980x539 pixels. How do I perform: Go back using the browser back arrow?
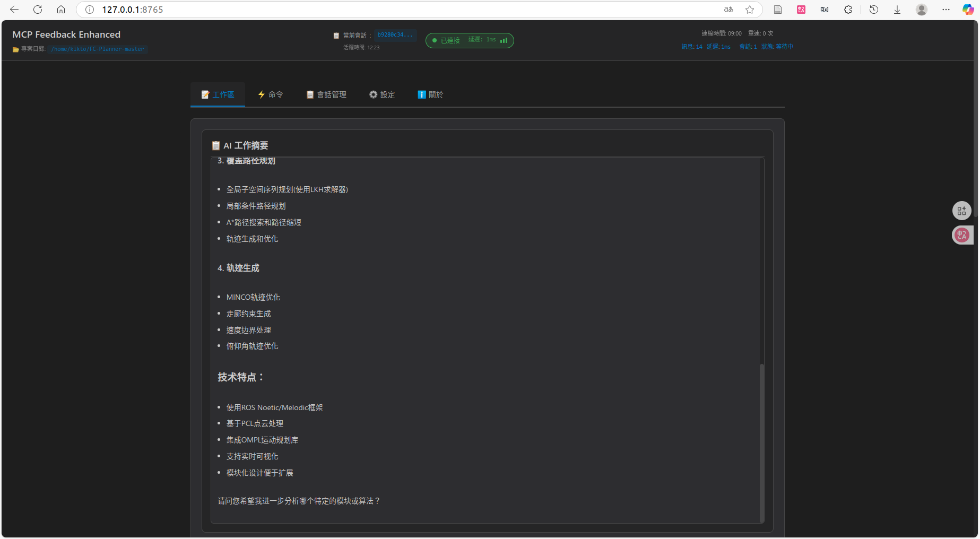tap(14, 10)
